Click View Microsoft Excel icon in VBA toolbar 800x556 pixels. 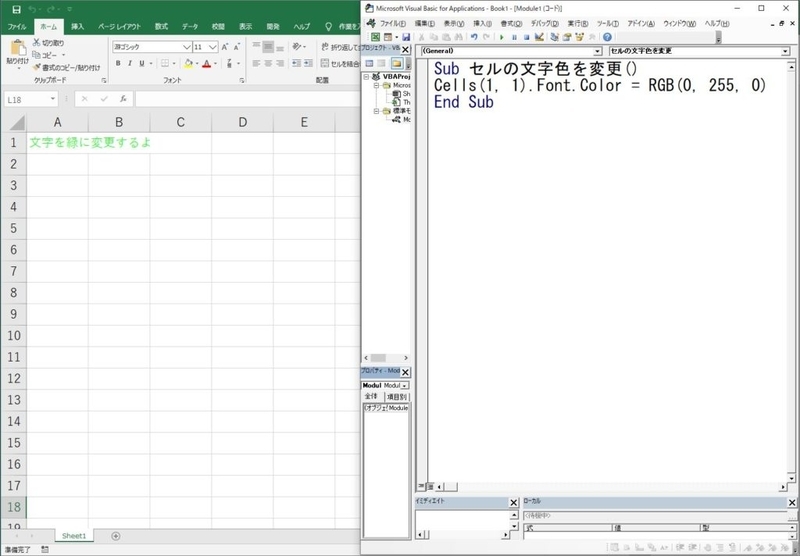tap(375, 37)
